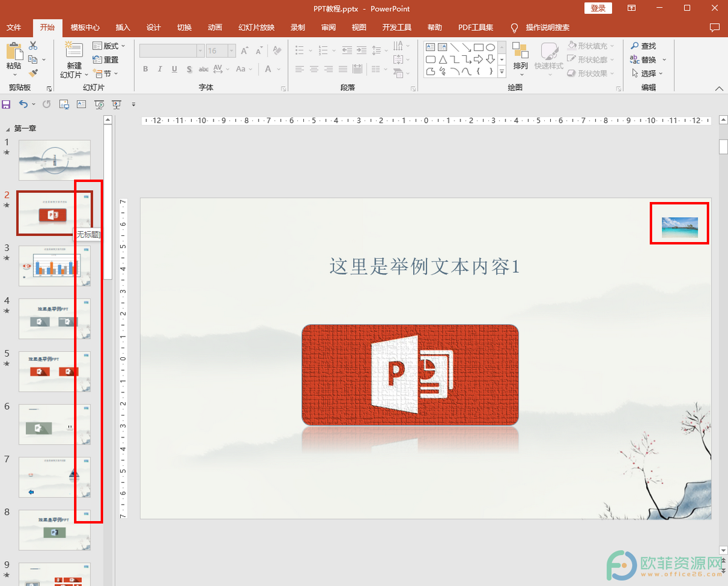728x586 pixels.
Task: Select slide 1 thumbnail
Action: coord(55,160)
